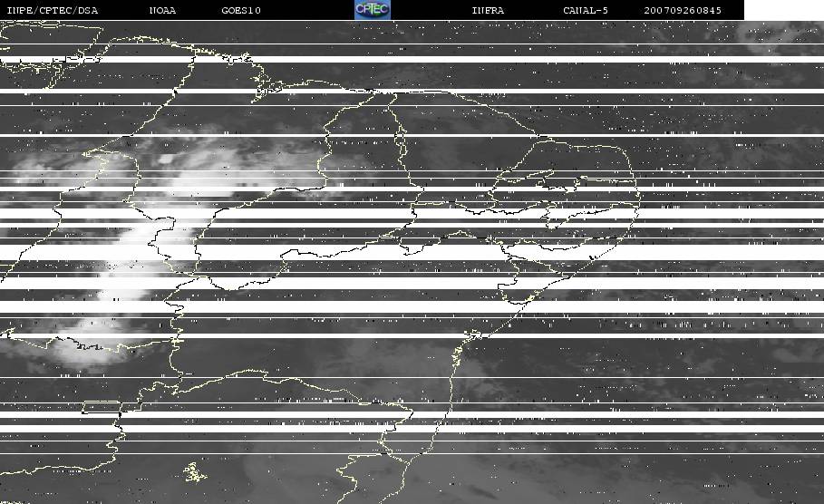Click the small yellow-outlined island cluster at the bottom
This screenshot has width=824, height=504.
[x=192, y=472]
